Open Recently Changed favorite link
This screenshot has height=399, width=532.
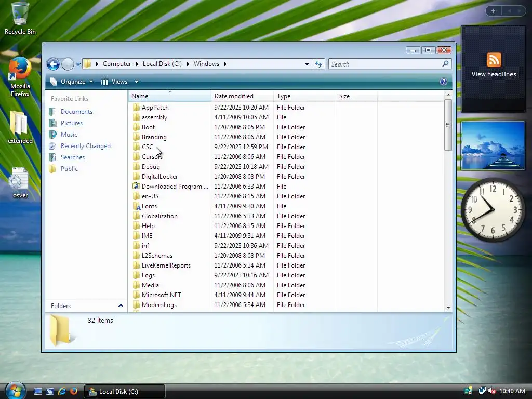(86, 146)
